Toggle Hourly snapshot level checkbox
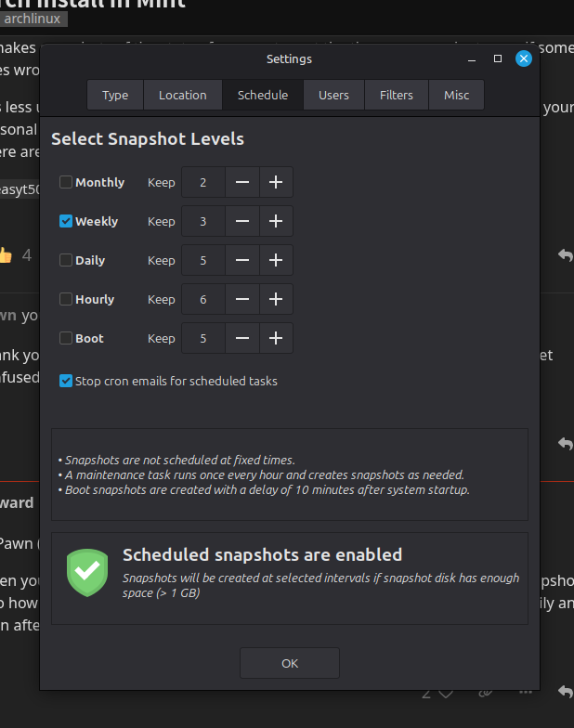 [66, 300]
